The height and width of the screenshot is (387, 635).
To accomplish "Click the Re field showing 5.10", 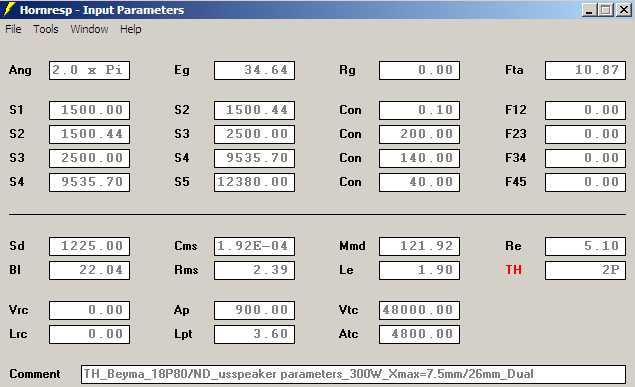I will [x=585, y=247].
